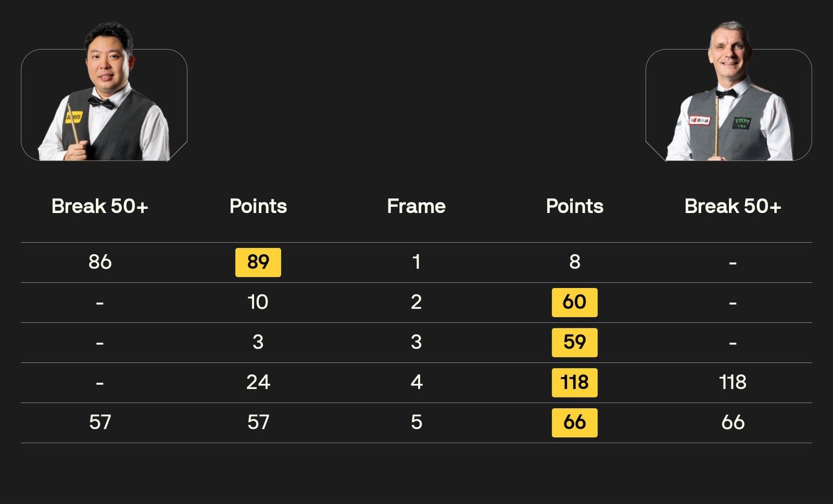Select frame number 2 in the Frame column
This screenshot has width=833, height=504.
416,302
